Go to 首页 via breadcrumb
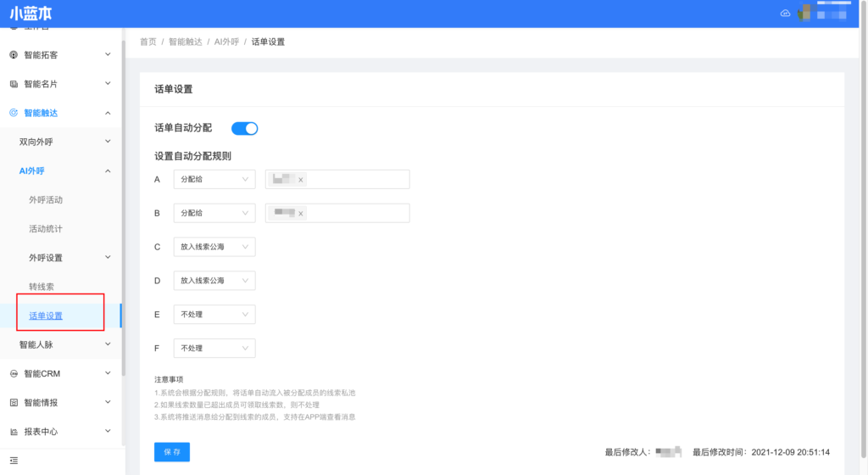Screen dimensions: 868x475 pos(147,42)
